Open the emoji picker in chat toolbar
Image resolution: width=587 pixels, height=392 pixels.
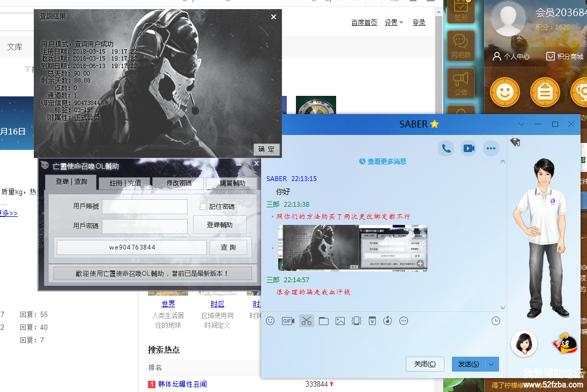[x=270, y=321]
